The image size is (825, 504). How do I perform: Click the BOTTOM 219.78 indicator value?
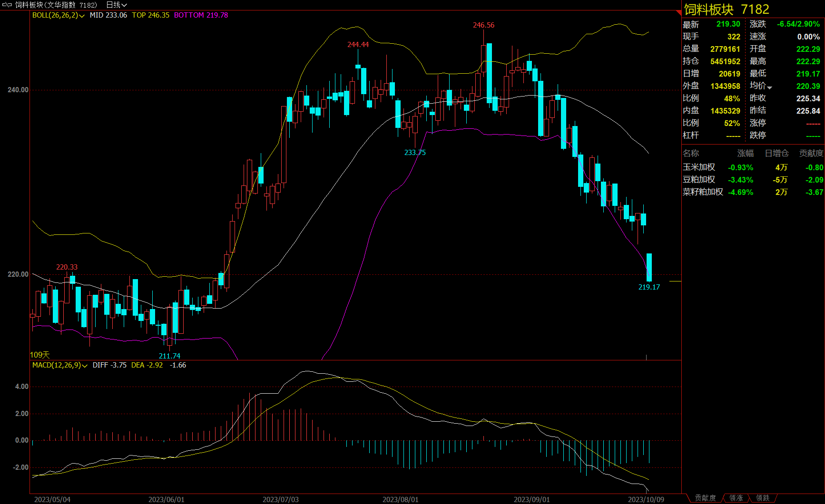click(x=201, y=15)
